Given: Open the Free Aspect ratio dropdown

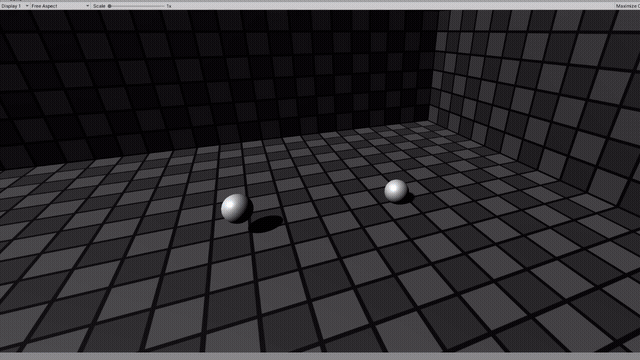Looking at the screenshot, I should tap(60, 6).
